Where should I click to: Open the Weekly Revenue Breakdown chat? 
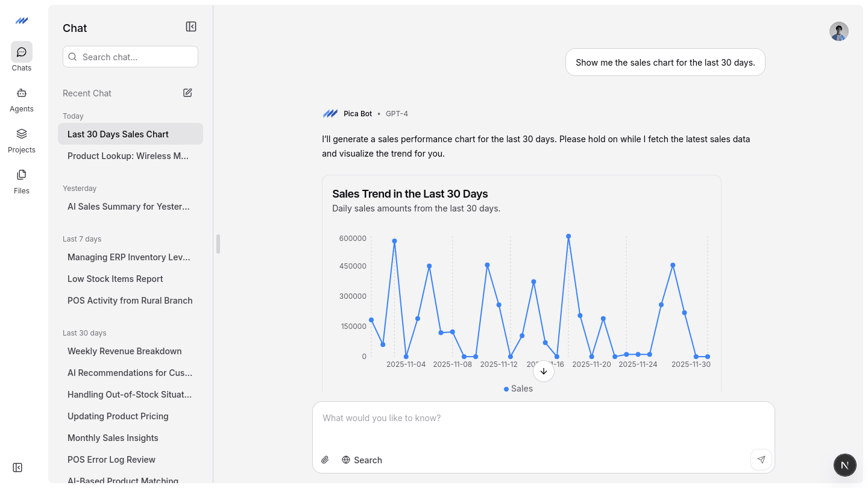click(x=130, y=351)
